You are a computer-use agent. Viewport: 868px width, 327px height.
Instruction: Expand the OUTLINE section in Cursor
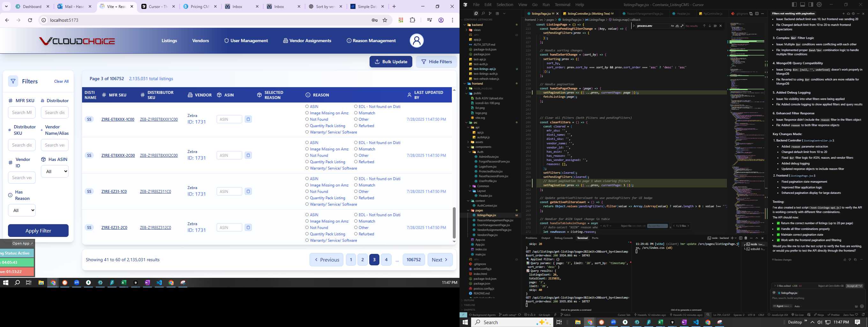[x=469, y=300]
